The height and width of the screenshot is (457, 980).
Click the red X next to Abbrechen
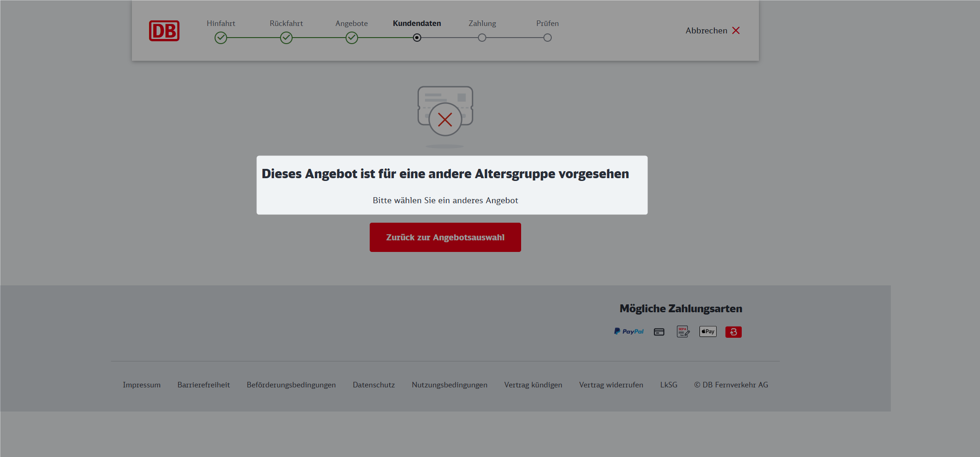[736, 31]
